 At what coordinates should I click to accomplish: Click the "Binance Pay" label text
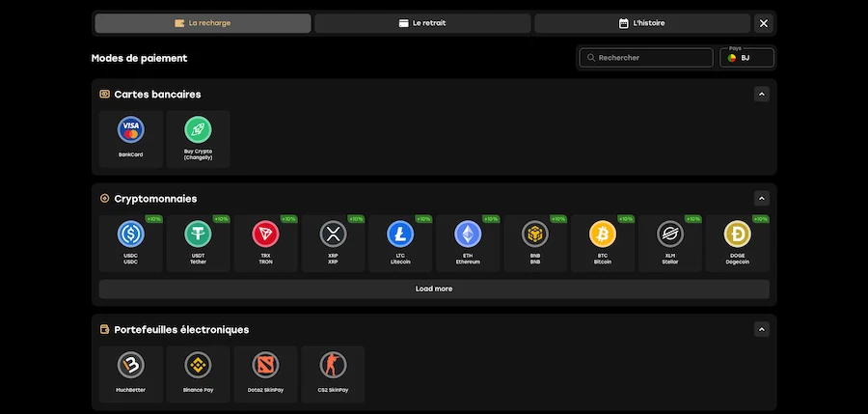pos(198,390)
